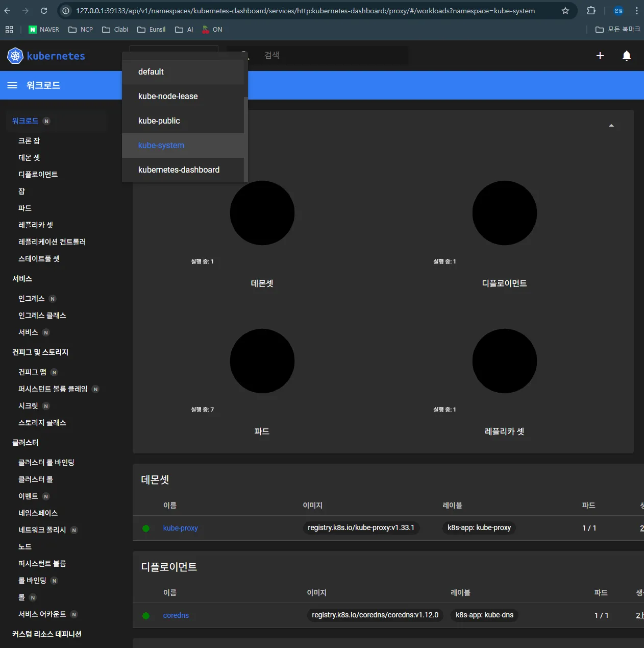
Task: Open the Clabi bookmark folder
Action: [115, 30]
